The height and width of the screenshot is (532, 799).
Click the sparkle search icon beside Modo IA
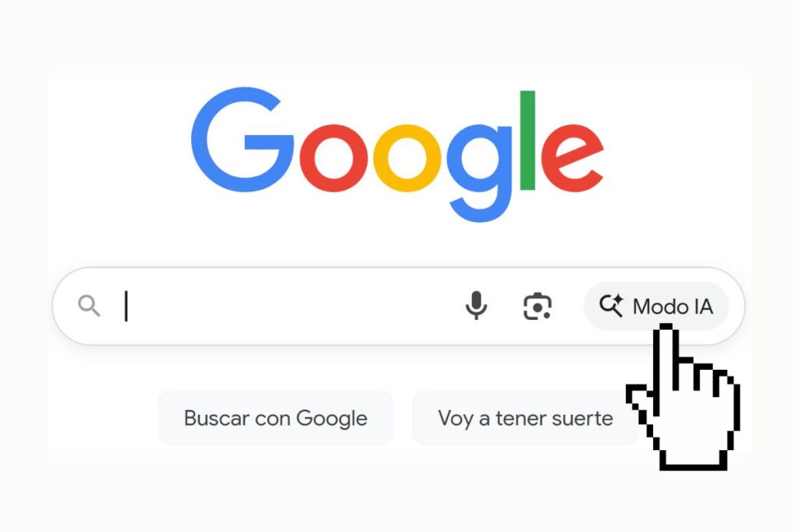pos(611,306)
